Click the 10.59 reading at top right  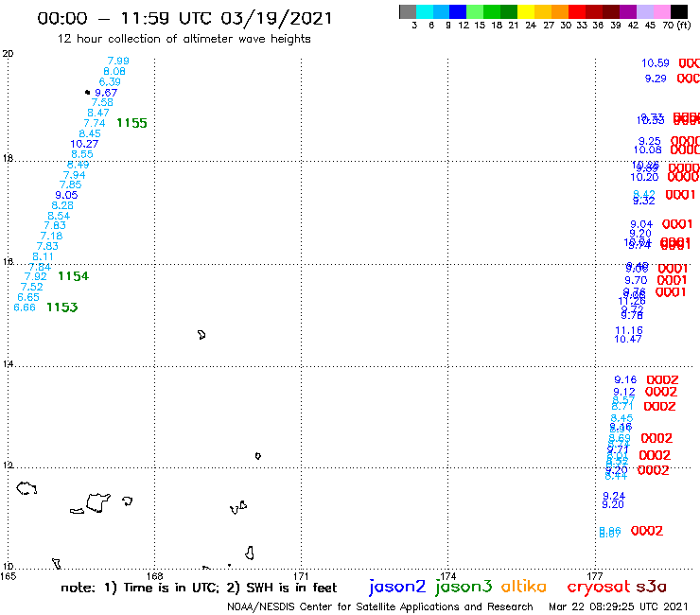point(656,63)
